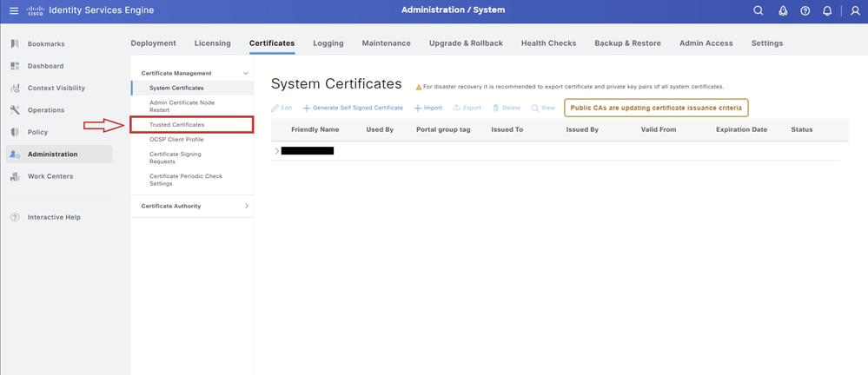Screen dimensions: 868x375
Task: Click the Public CAs certificate issuance notice
Action: click(656, 108)
